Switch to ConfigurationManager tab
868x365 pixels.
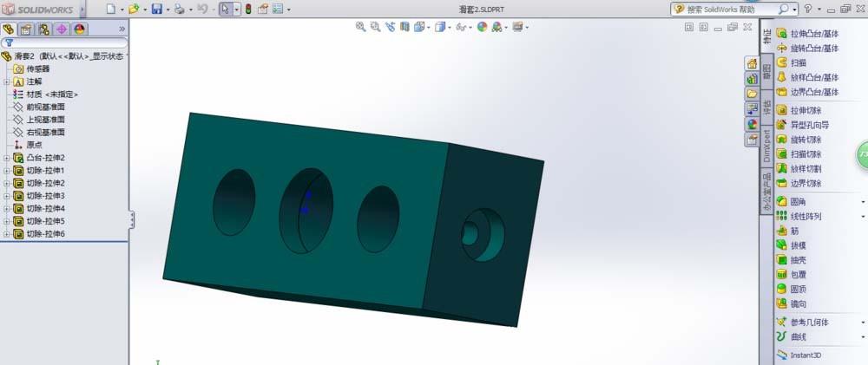pos(43,29)
